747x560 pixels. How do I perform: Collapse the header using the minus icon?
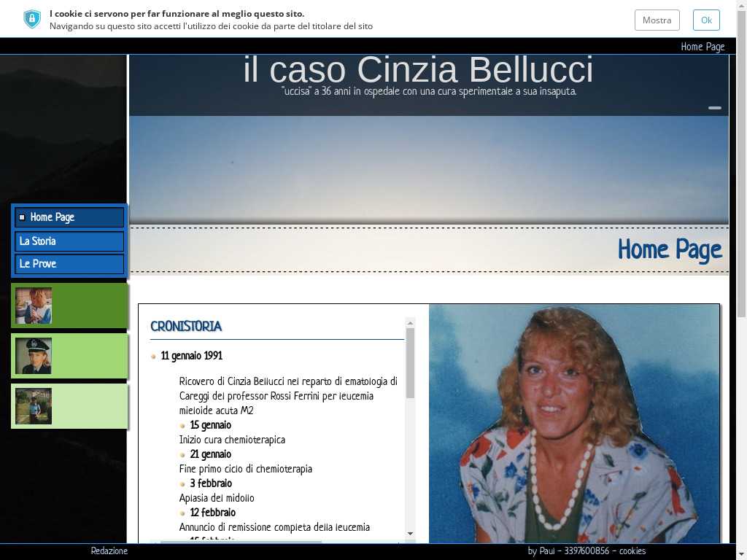pyautogui.click(x=714, y=108)
